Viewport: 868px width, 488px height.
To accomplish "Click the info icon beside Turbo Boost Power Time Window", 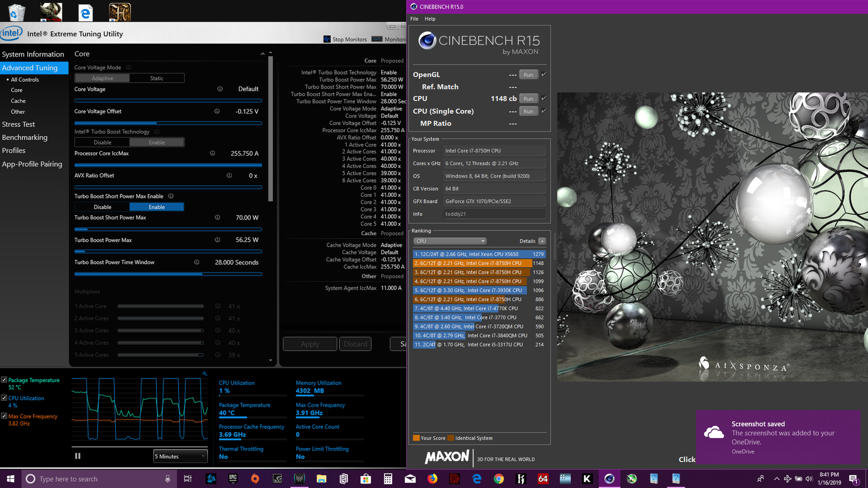I will coord(197,262).
